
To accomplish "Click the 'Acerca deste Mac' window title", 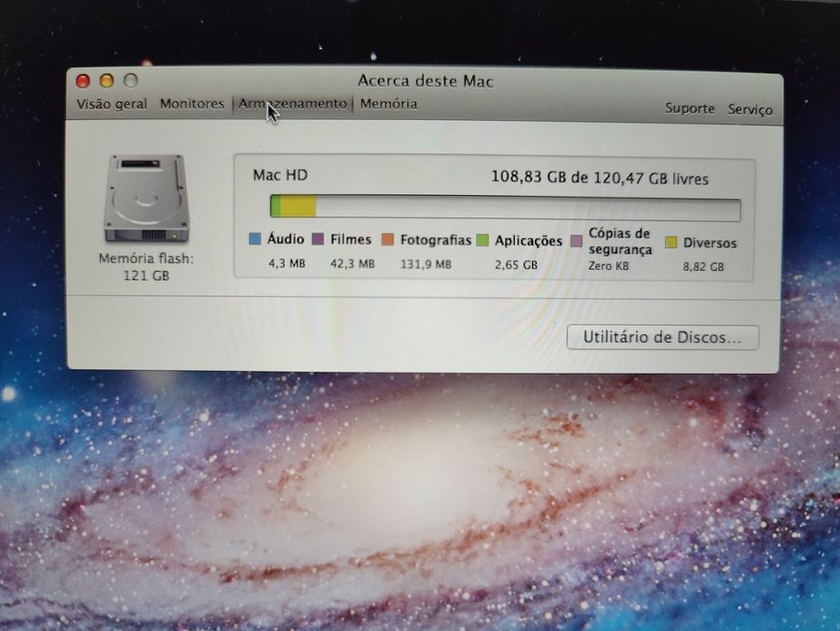I will click(x=425, y=81).
